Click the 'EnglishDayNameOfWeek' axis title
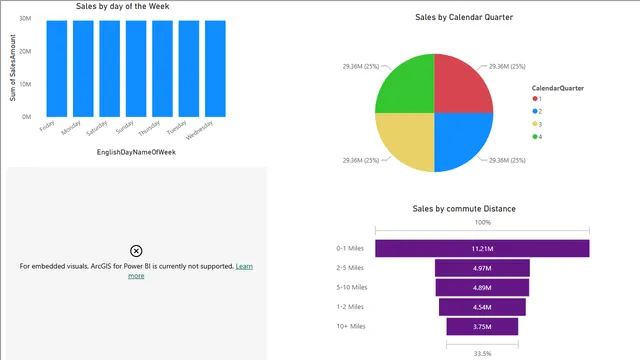This screenshot has height=360, width=640. [136, 152]
